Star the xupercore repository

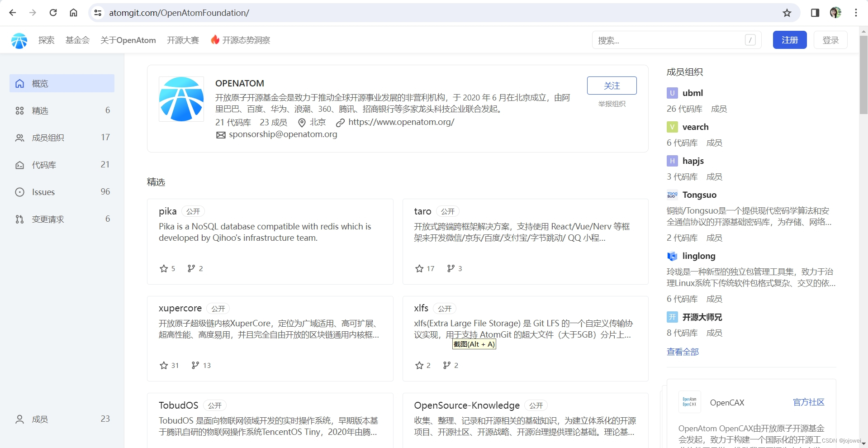click(164, 365)
